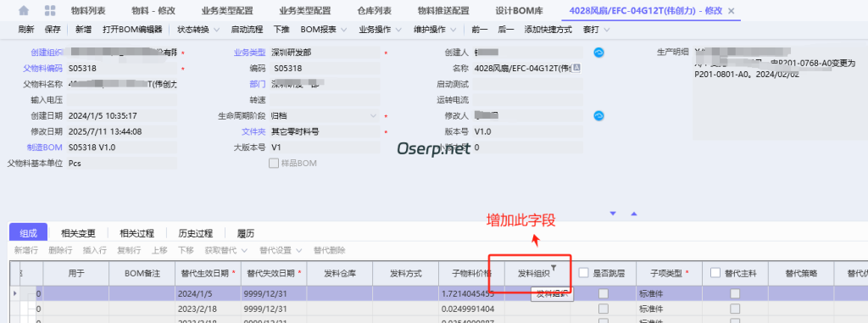Check the 替代主料 header checkbox
The height and width of the screenshot is (323, 868).
pos(715,273)
